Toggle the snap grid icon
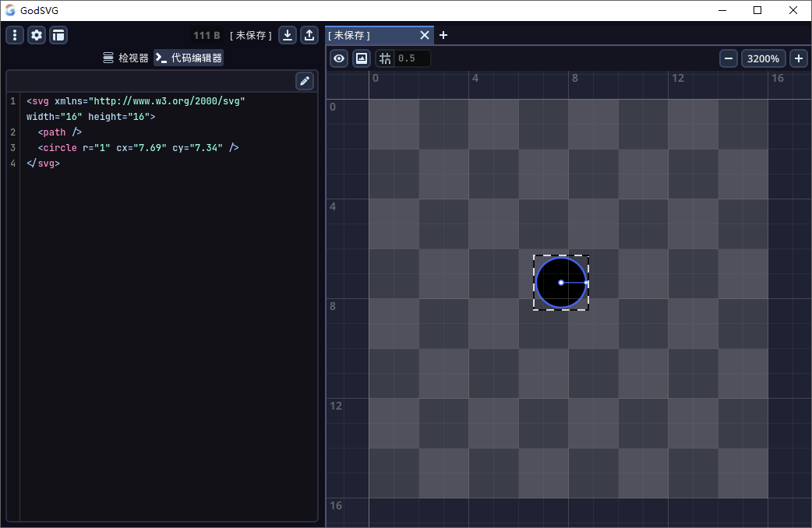Image resolution: width=812 pixels, height=528 pixels. pos(386,58)
